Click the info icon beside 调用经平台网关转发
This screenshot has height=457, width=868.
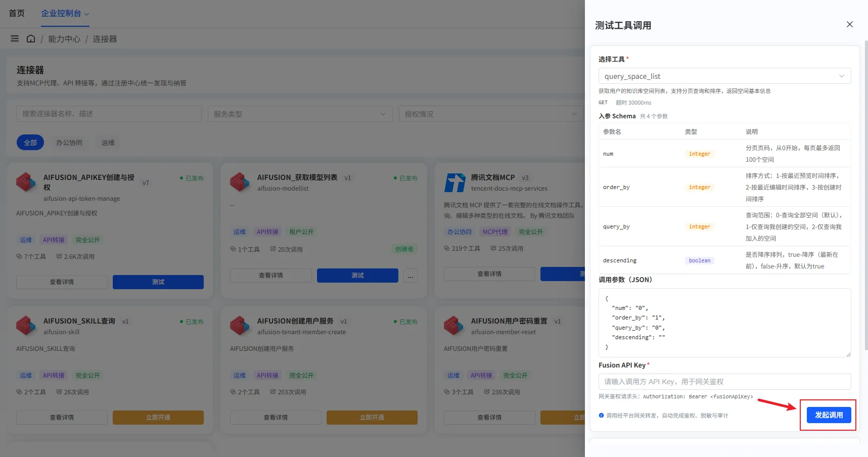click(x=601, y=416)
